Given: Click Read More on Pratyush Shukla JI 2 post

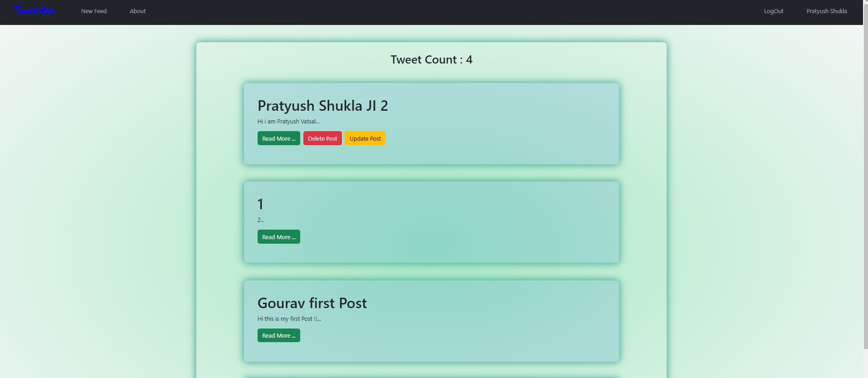Looking at the screenshot, I should point(278,138).
